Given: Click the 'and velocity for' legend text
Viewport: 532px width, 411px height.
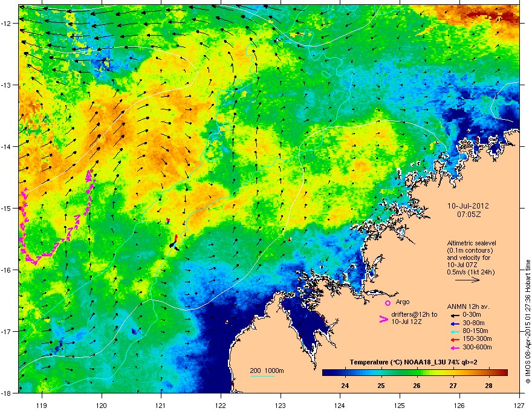Looking at the screenshot, I should [x=469, y=257].
